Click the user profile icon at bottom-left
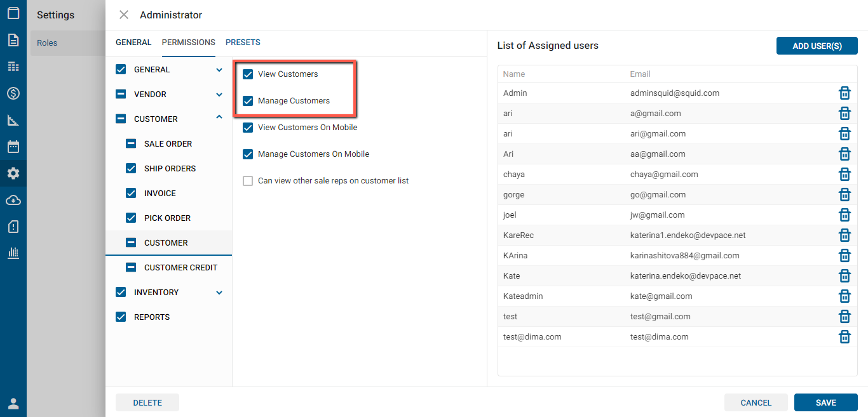 13,404
